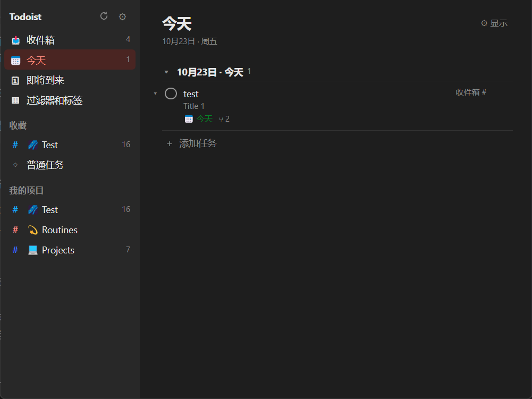Viewport: 532px width, 399px height.
Task: Open 即将到来 view
Action: click(70, 80)
